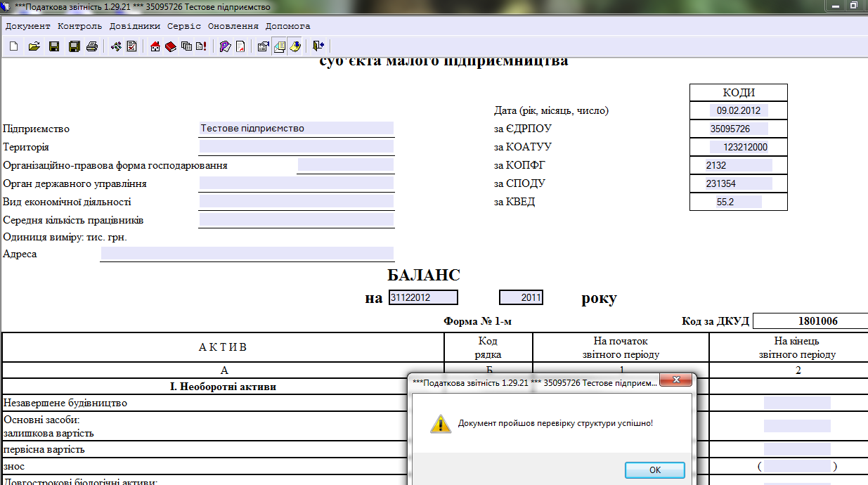Open the red book reference icon
Screen dimensions: 868x485
point(171,46)
